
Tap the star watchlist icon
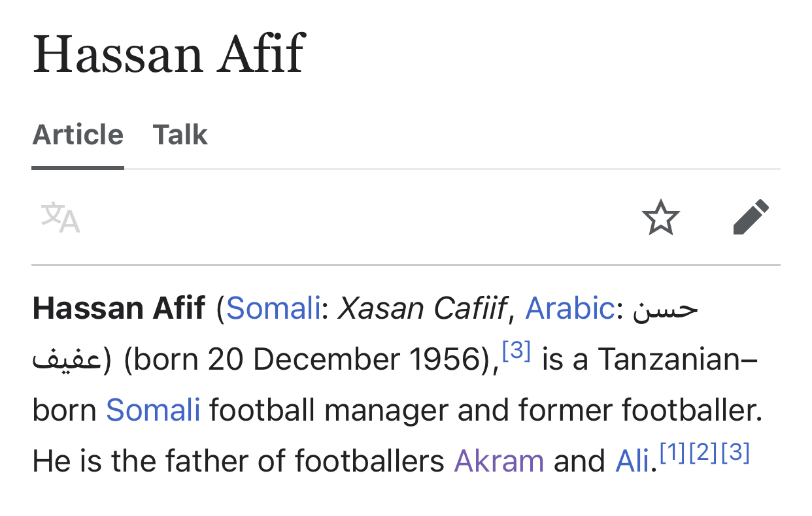point(661,218)
